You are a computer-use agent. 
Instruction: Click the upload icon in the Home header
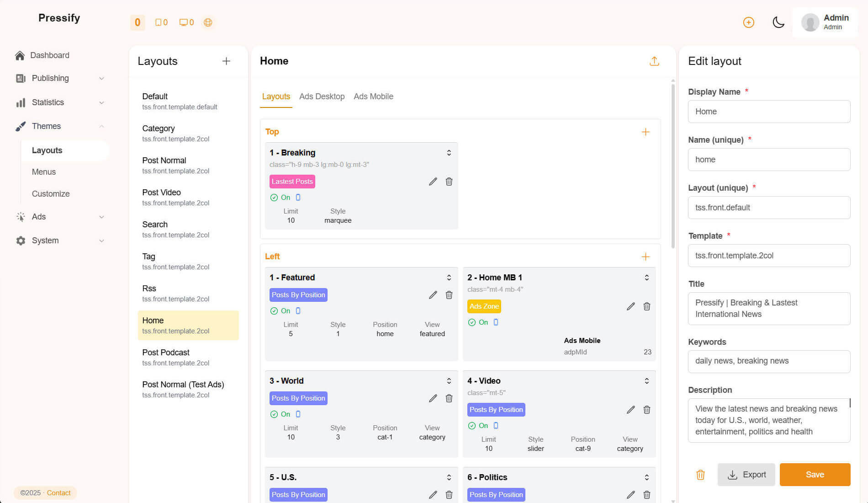[x=654, y=61]
